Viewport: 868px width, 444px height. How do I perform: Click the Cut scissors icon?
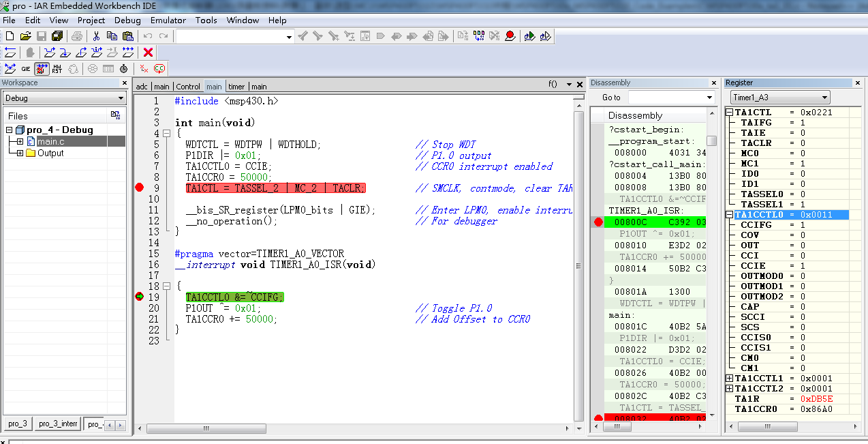tap(96, 36)
